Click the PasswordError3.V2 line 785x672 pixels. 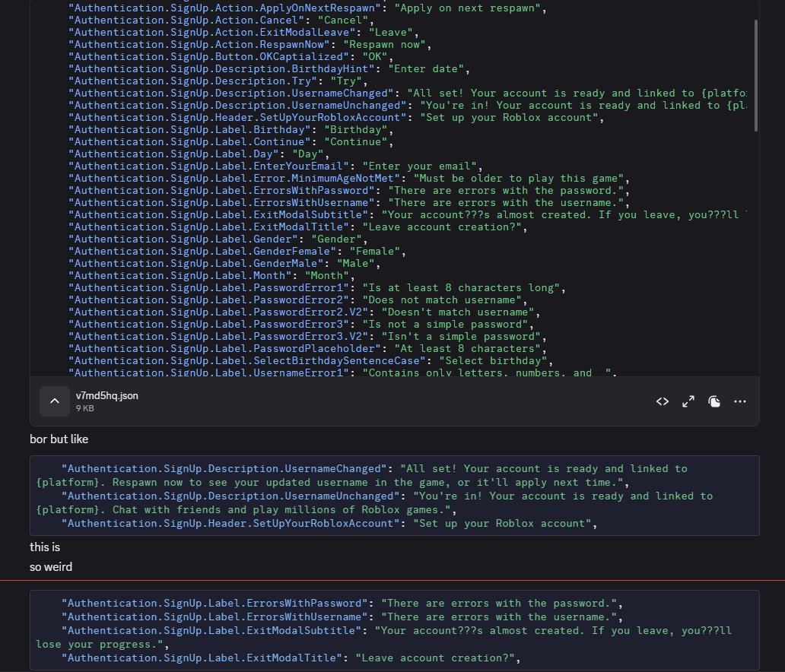pyautogui.click(x=307, y=336)
